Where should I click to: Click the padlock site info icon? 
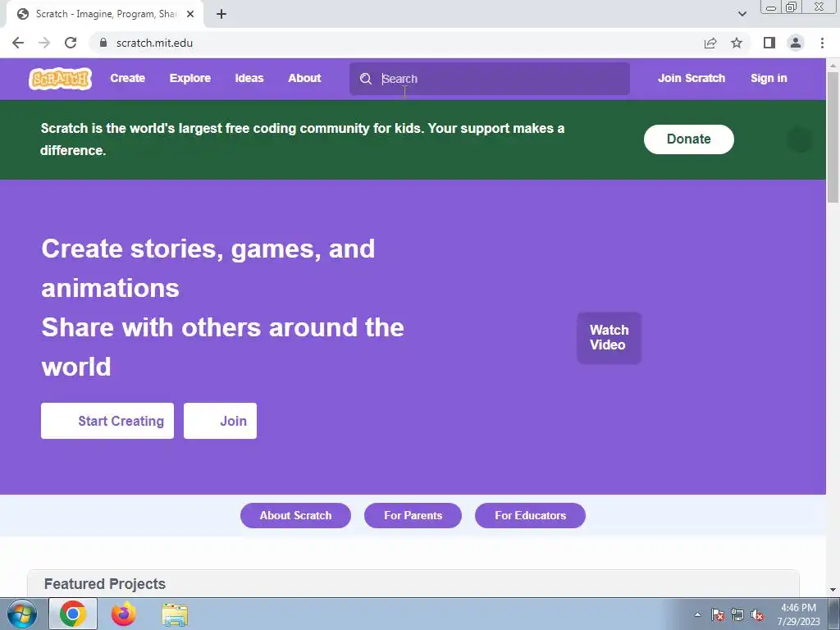[103, 43]
